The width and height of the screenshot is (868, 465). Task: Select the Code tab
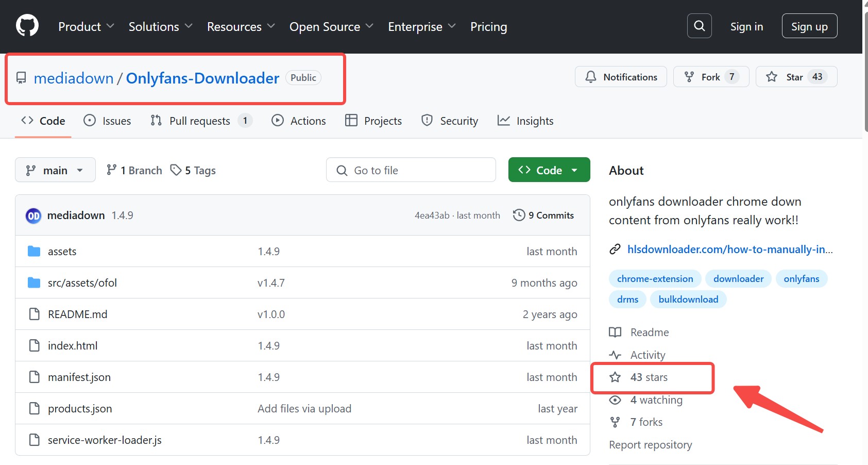43,121
